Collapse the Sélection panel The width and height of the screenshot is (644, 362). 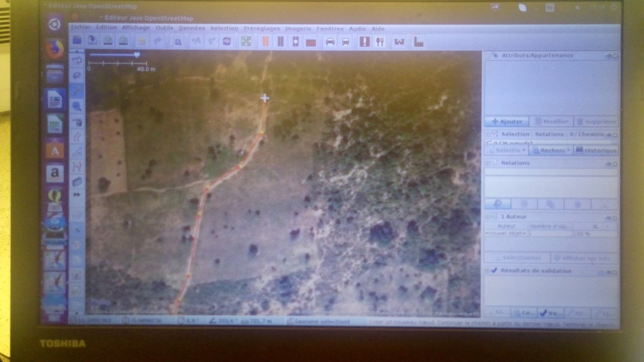tap(488, 134)
